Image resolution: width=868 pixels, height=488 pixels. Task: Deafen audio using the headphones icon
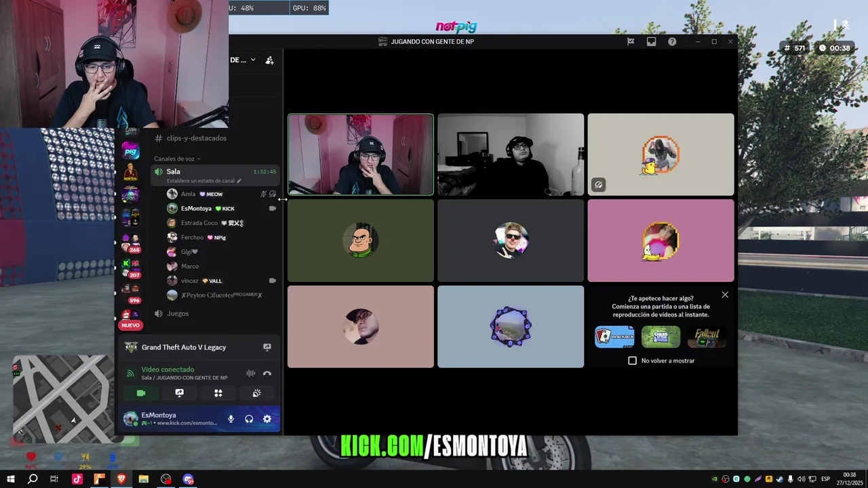click(249, 419)
